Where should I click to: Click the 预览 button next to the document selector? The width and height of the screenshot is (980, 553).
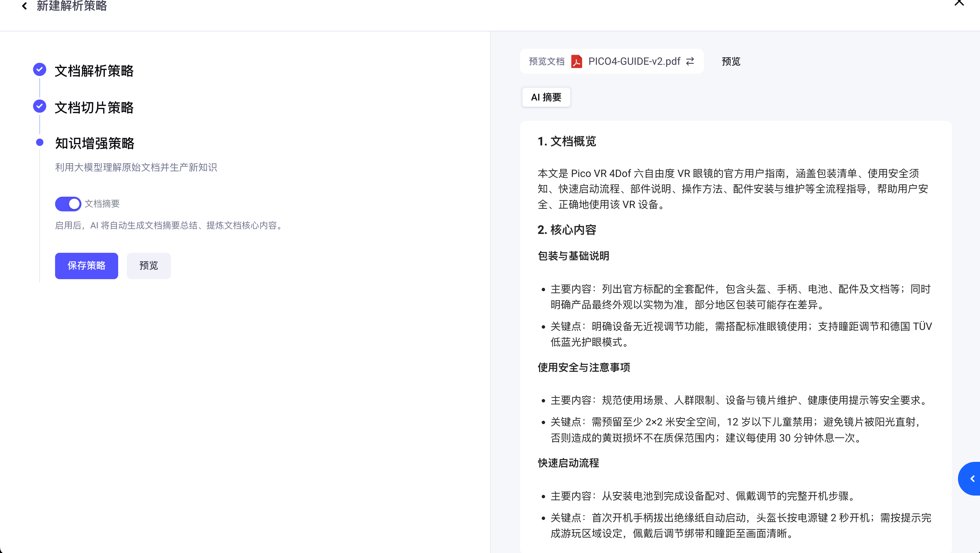pos(731,61)
